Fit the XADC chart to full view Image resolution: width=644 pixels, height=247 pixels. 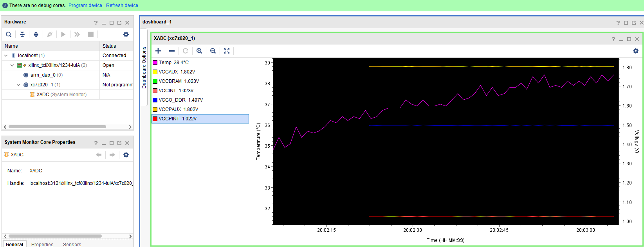coord(227,51)
